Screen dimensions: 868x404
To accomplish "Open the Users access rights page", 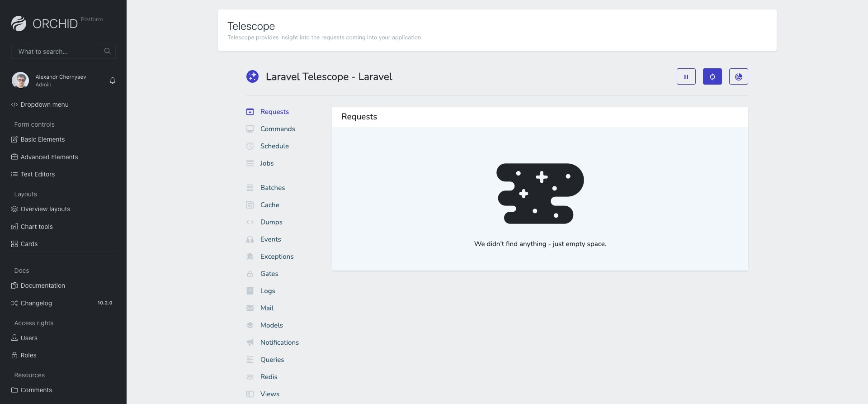I will coord(29,338).
